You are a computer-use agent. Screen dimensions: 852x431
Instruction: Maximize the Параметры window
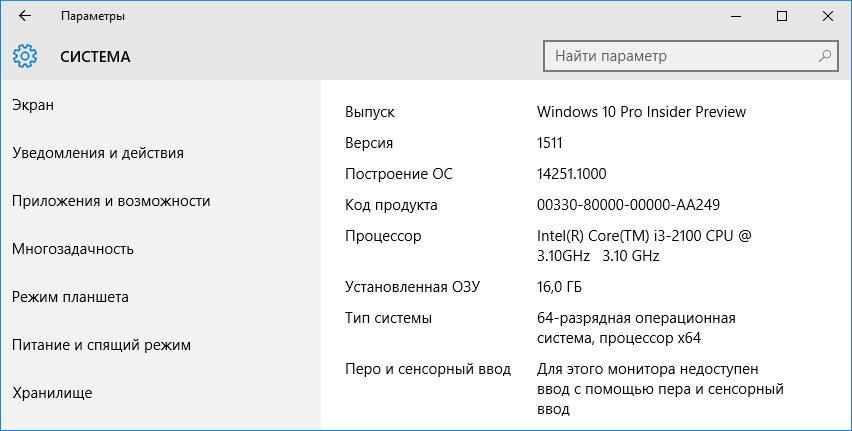pyautogui.click(x=782, y=16)
